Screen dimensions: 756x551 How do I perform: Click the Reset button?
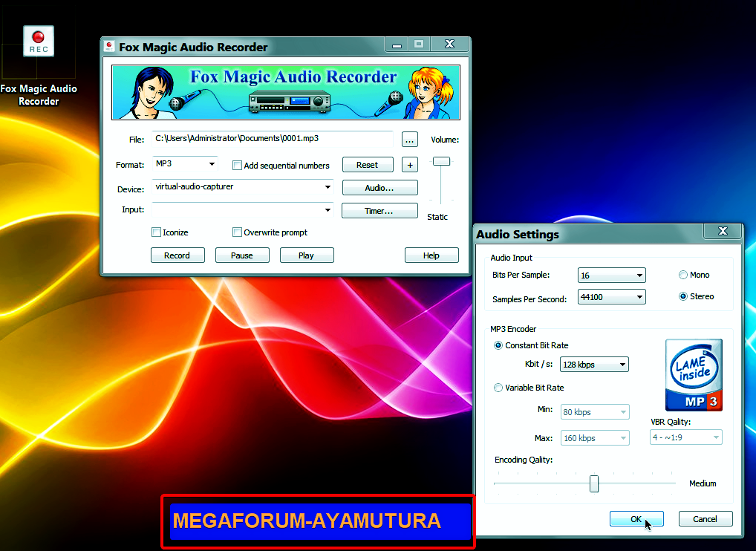coord(368,165)
